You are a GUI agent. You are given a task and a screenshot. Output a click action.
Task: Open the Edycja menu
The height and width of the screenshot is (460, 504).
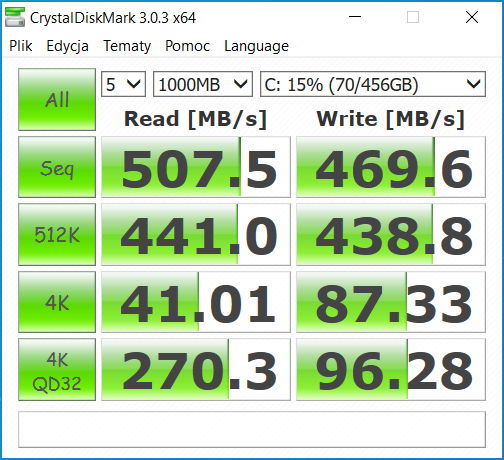click(x=67, y=46)
